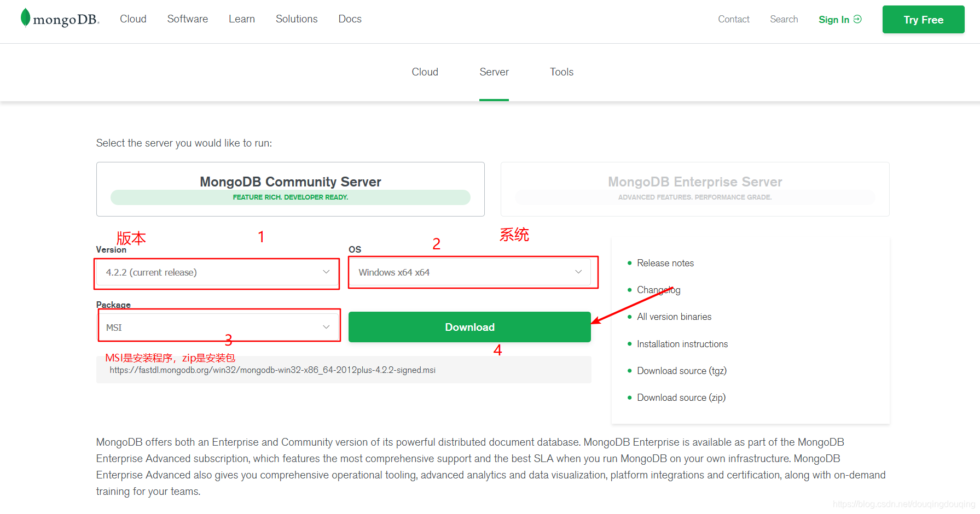Open the Release notes link

click(x=665, y=263)
